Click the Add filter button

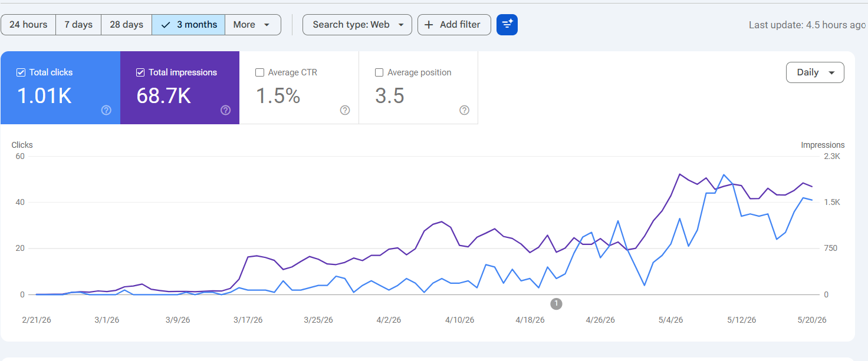(454, 25)
